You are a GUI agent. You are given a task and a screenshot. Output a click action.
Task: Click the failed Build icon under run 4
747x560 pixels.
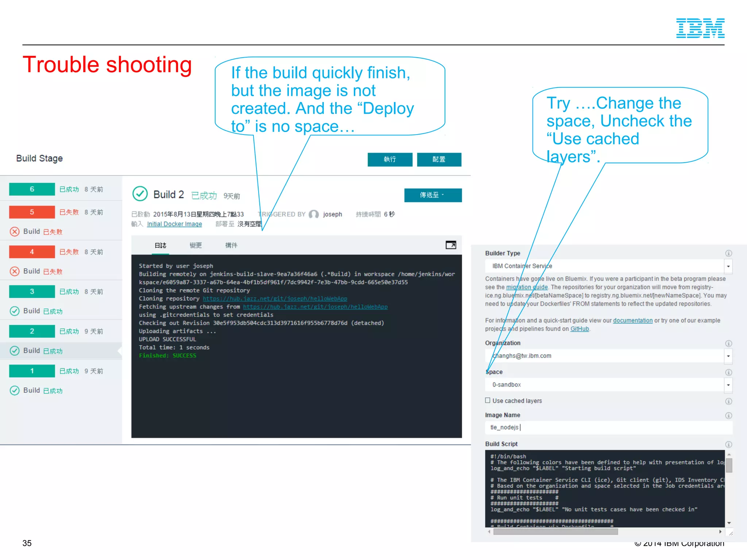(15, 271)
